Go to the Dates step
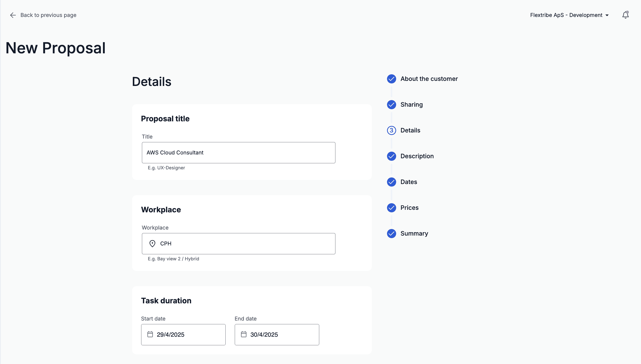 (409, 182)
